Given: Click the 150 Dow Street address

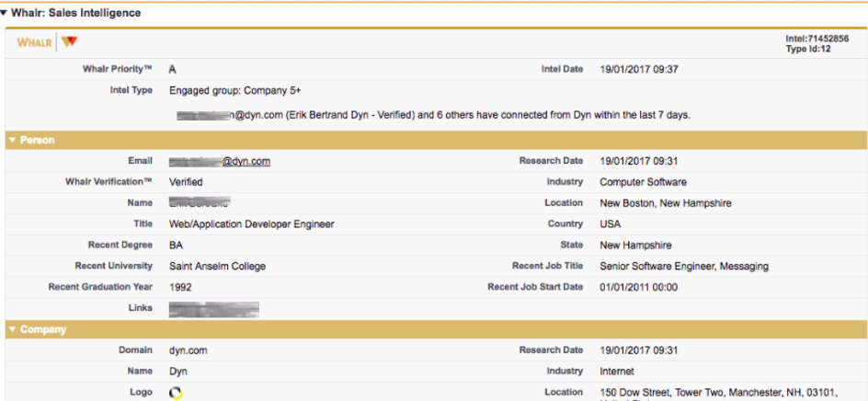Looking at the screenshot, I should click(x=718, y=392).
